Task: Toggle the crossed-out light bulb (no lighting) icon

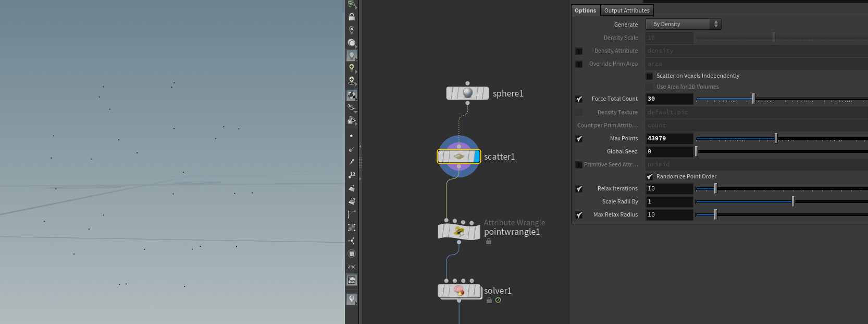Action: (x=352, y=30)
